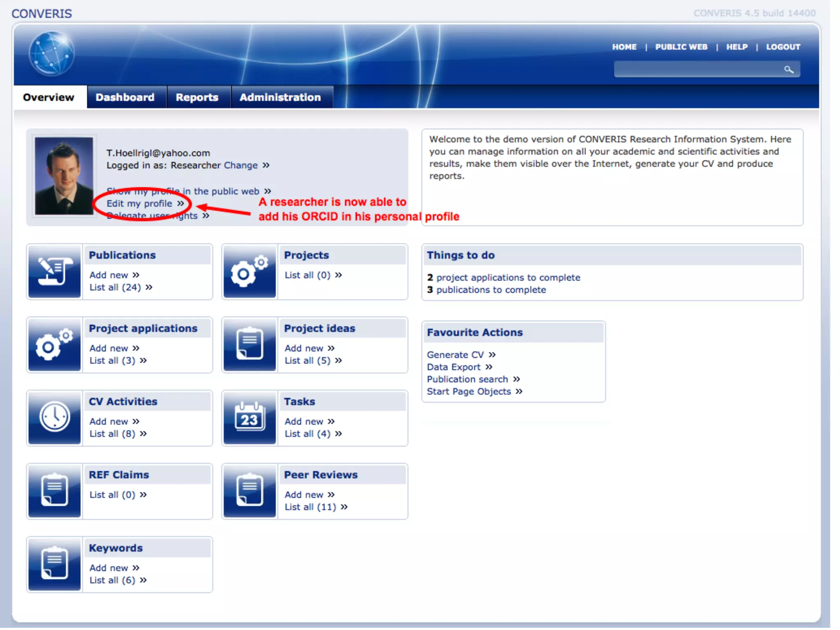Click the search magnifier icon
The image size is (840, 630).
coord(788,70)
